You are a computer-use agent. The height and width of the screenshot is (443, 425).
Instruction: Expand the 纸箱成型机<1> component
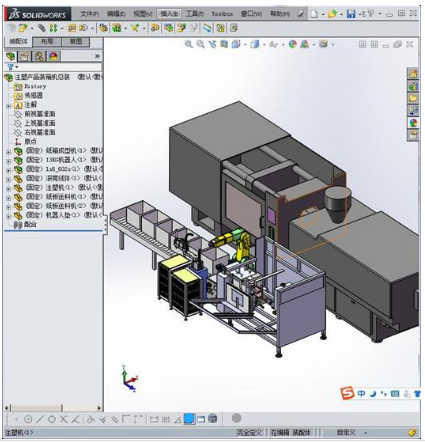pos(9,152)
